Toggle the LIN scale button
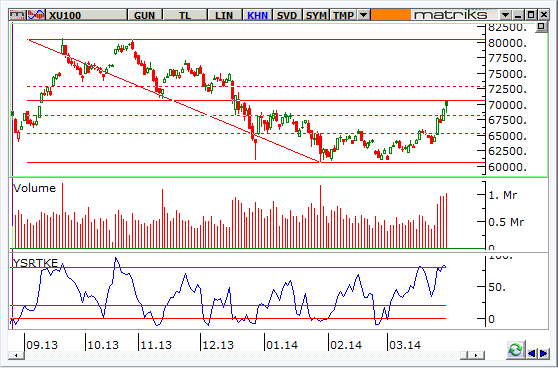Viewport: 558px width, 368px height. pyautogui.click(x=224, y=15)
